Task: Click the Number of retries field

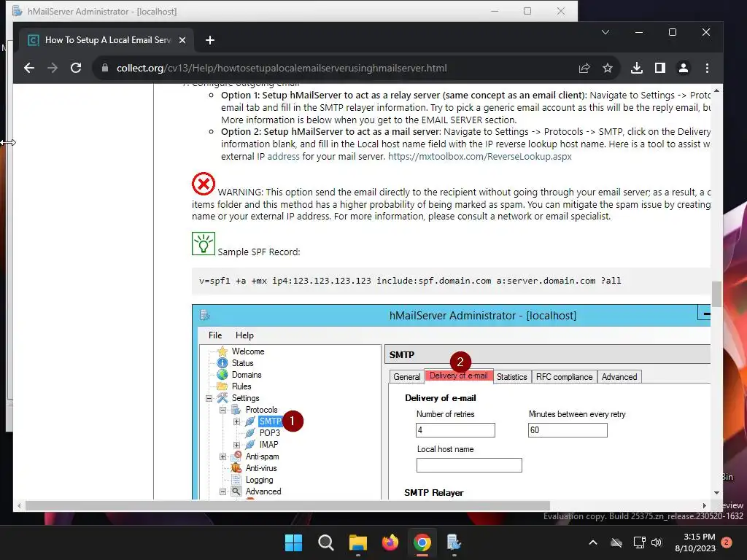Action: (x=455, y=430)
